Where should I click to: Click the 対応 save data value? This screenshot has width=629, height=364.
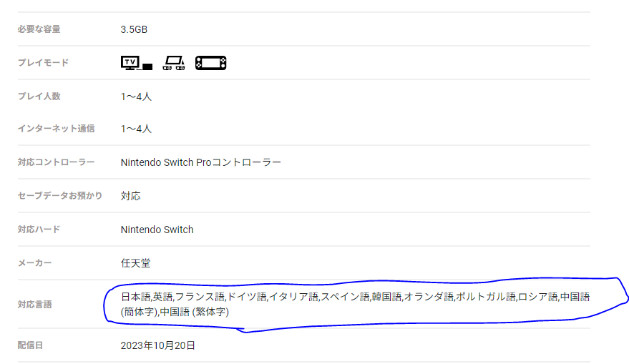130,195
